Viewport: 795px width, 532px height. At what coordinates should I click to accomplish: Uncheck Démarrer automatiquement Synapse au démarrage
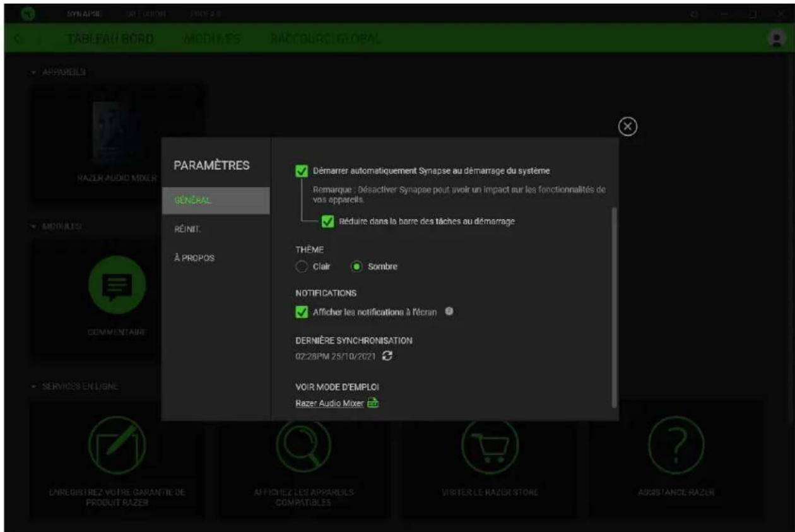pyautogui.click(x=302, y=170)
